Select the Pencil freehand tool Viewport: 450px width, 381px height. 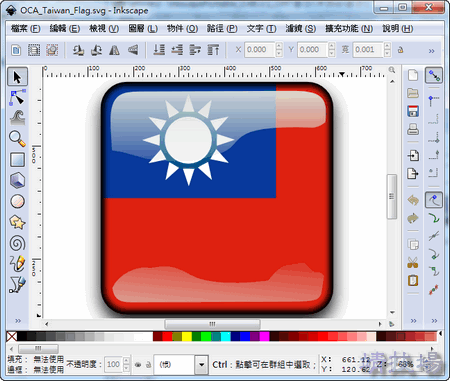click(x=17, y=264)
